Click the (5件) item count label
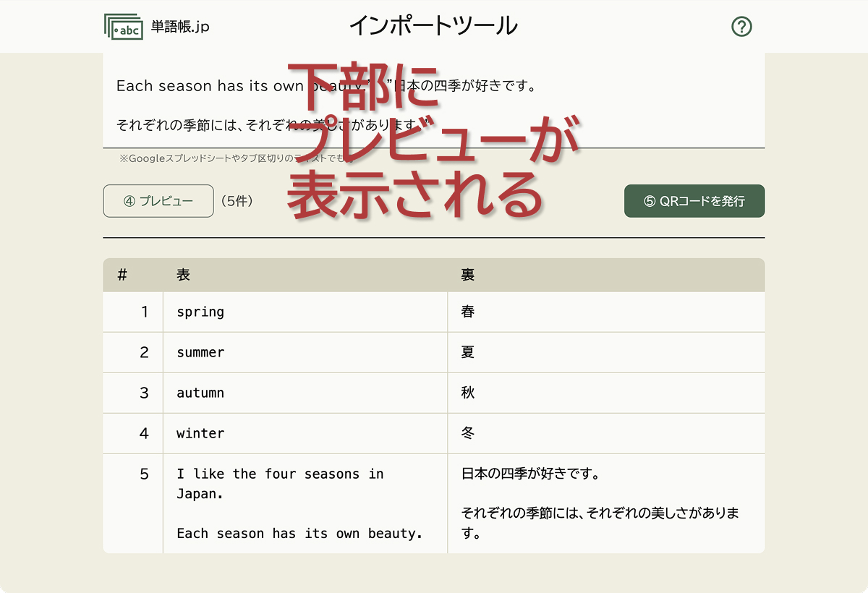Viewport: 868px width, 593px height. [x=236, y=201]
